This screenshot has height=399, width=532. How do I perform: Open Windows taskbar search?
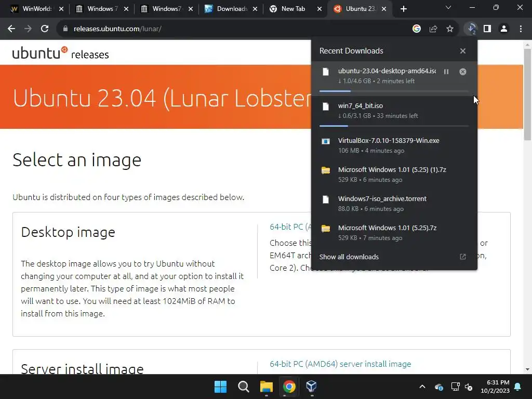tap(243, 387)
